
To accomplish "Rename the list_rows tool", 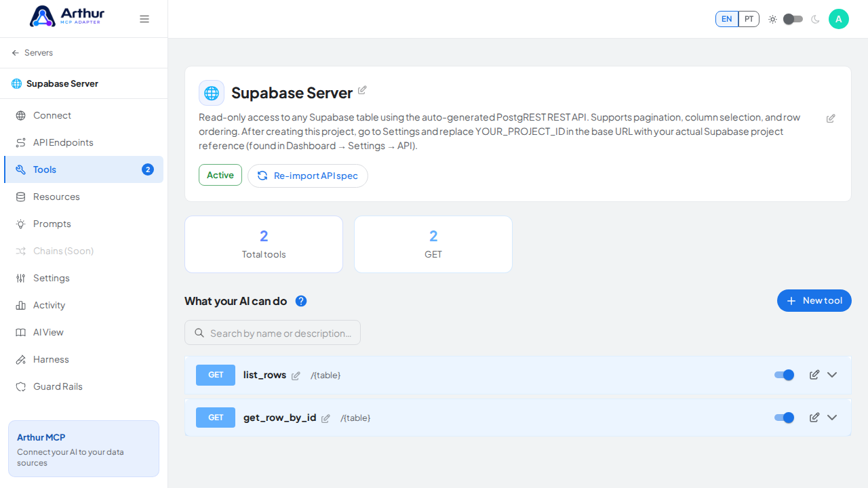I will (296, 375).
